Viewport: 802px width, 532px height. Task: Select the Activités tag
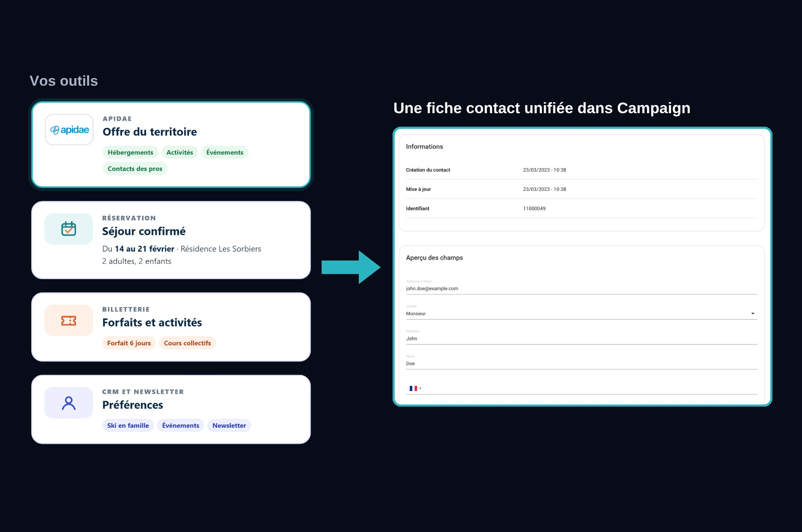point(180,152)
